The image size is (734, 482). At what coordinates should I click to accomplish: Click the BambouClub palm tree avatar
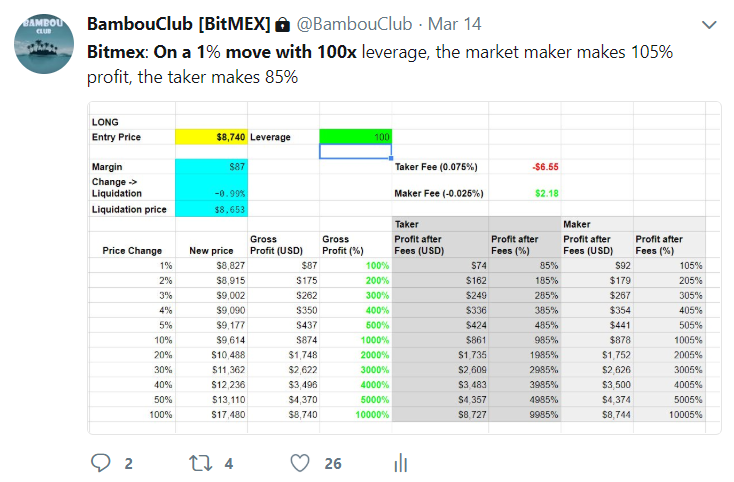pos(44,44)
